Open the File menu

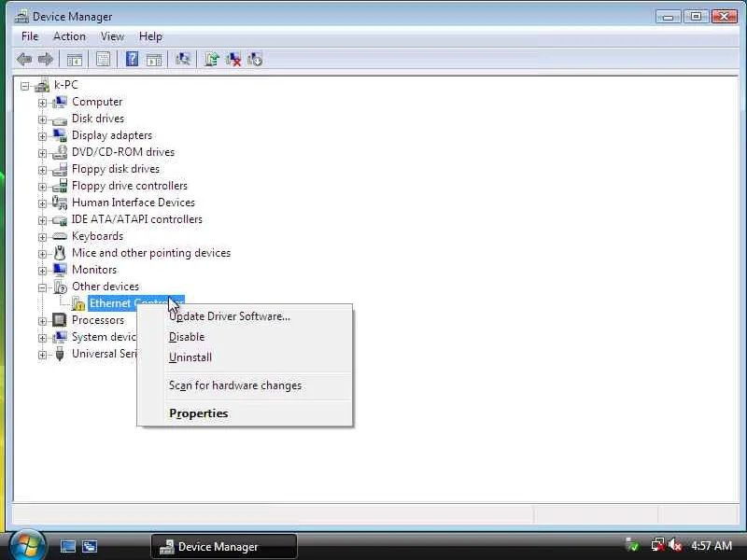pos(30,36)
